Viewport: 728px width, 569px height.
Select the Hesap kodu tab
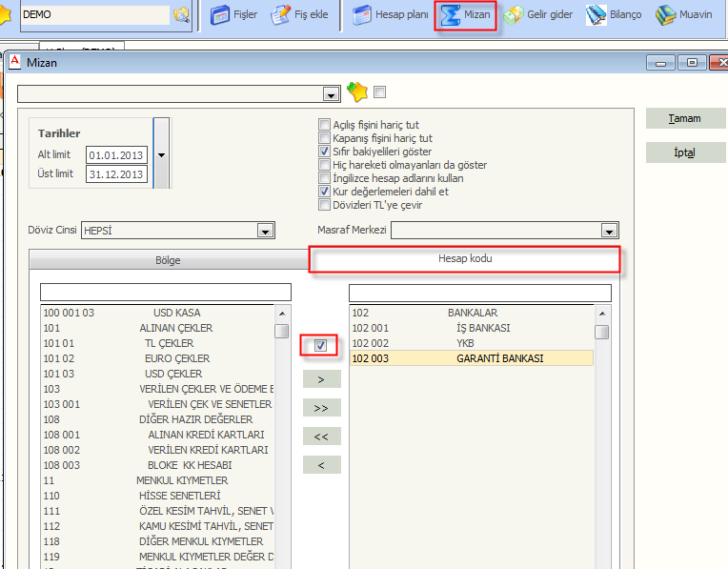tap(464, 259)
